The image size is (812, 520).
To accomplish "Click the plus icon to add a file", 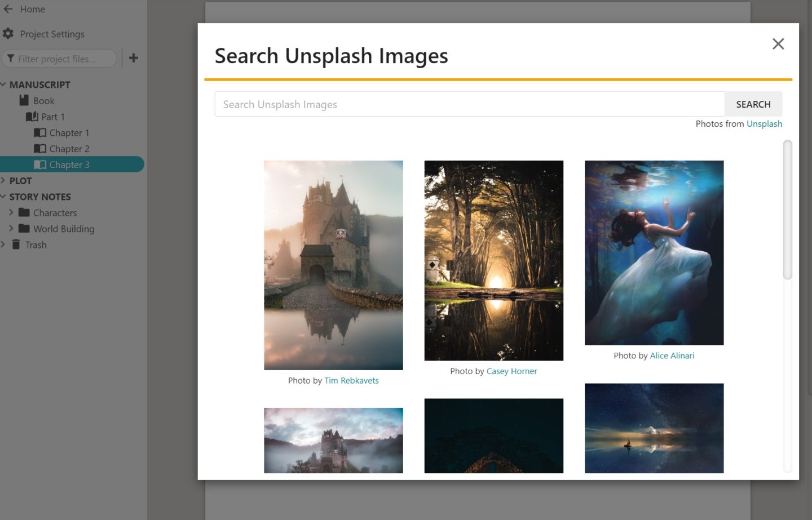I will click(x=134, y=58).
